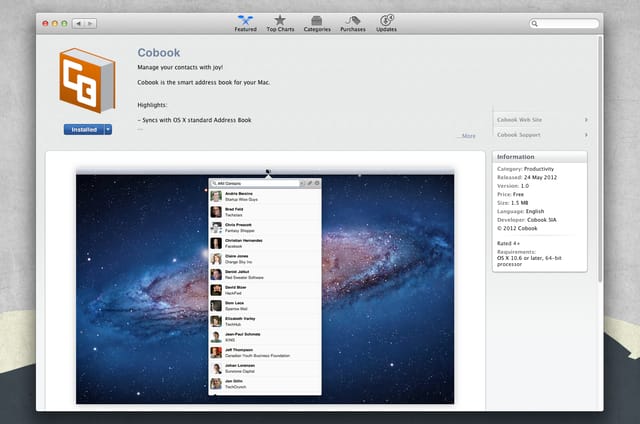Screen dimensions: 640x424
Task: Close the App Store window with red button
Action: click(x=45, y=24)
